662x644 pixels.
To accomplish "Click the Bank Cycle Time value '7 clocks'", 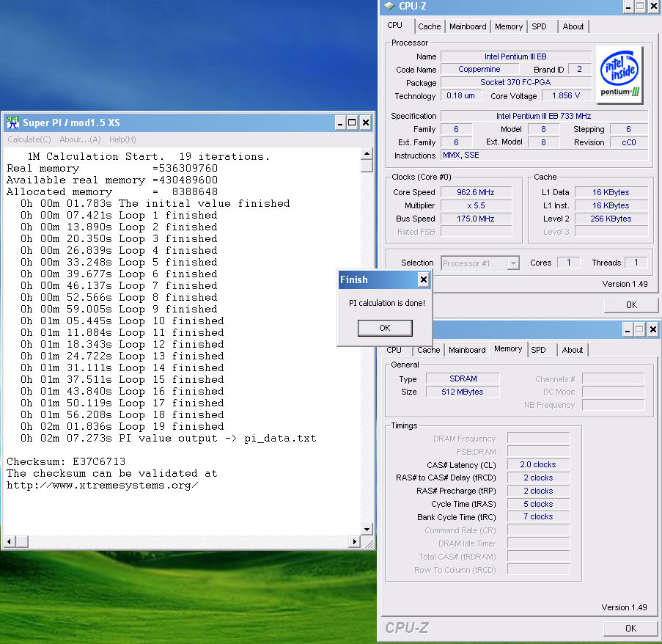I will 538,517.
